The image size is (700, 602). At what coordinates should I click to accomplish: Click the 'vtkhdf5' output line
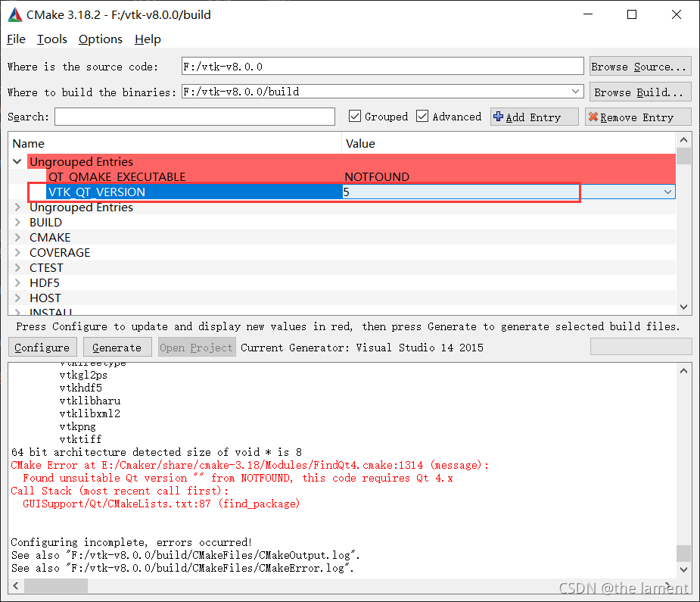81,388
